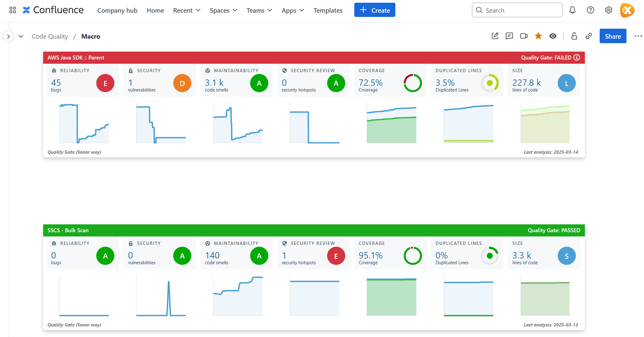Image resolution: width=644 pixels, height=337 pixels.
Task: Unstar the Macro page
Action: [538, 36]
